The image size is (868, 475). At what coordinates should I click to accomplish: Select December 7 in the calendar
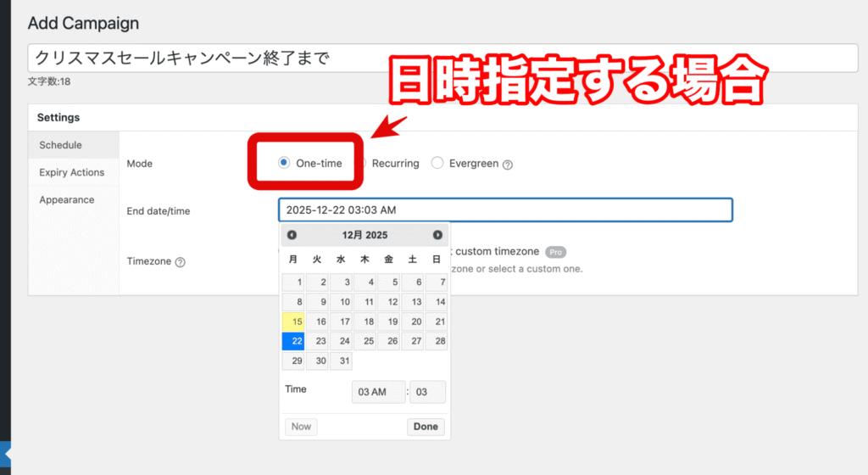[437, 282]
